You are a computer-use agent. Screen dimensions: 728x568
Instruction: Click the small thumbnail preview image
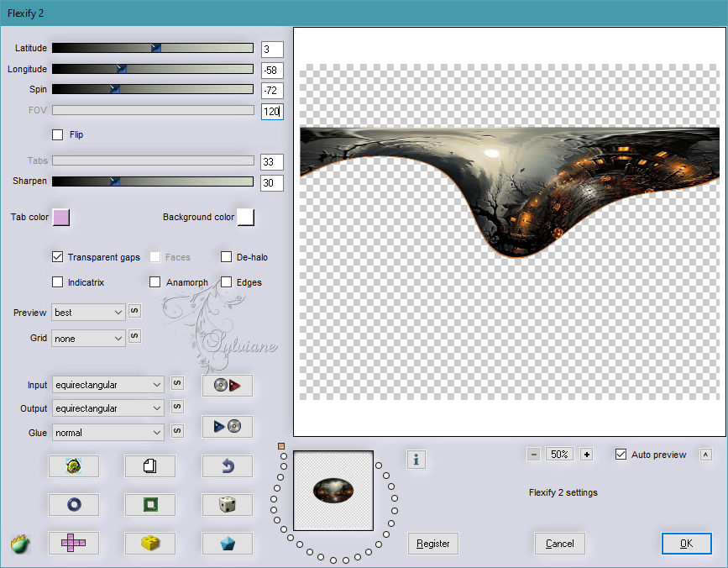(333, 491)
